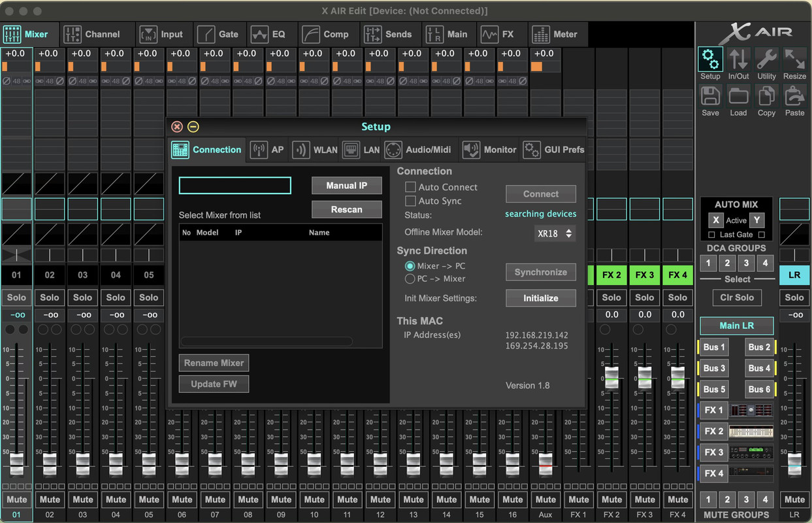Open the FX 4 effect rack thumbnail
The height and width of the screenshot is (523, 812).
(x=751, y=473)
